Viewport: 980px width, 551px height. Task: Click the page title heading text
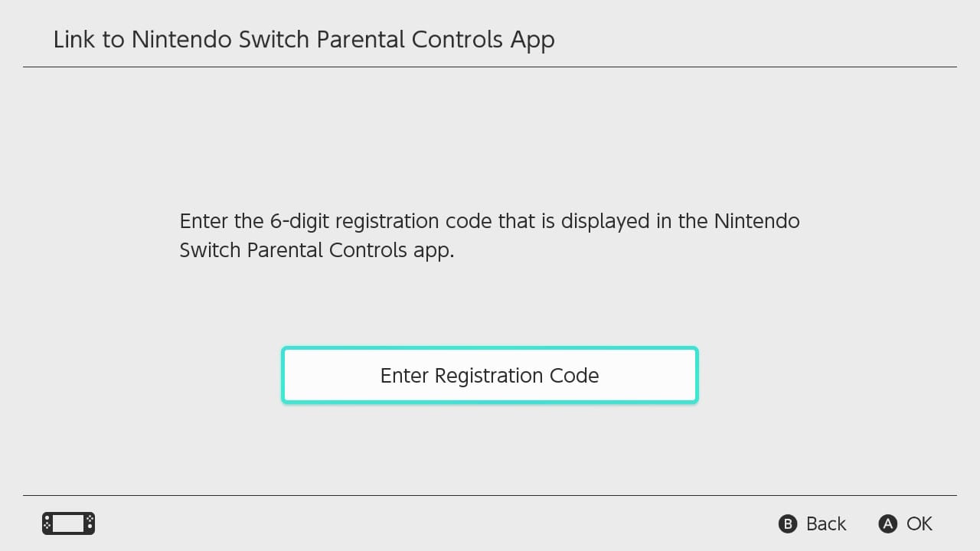pyautogui.click(x=304, y=40)
